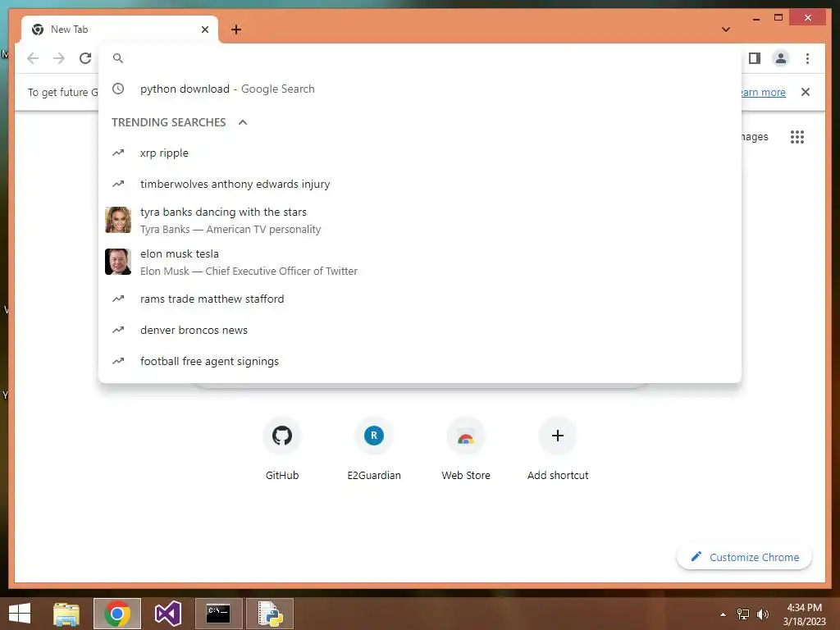Switch to the Command Prompt taskbar window
840x630 pixels.
point(218,614)
